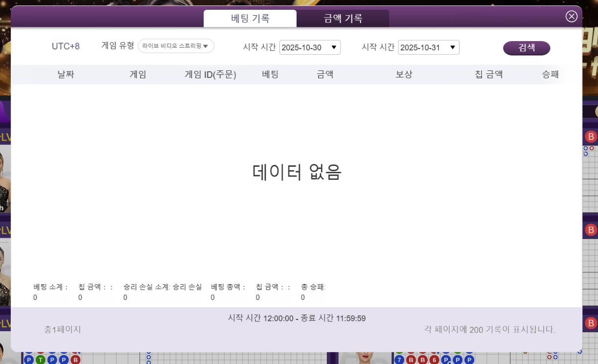Expand the 2025-10-31 date dropdown
This screenshot has height=364, width=598.
click(x=429, y=47)
